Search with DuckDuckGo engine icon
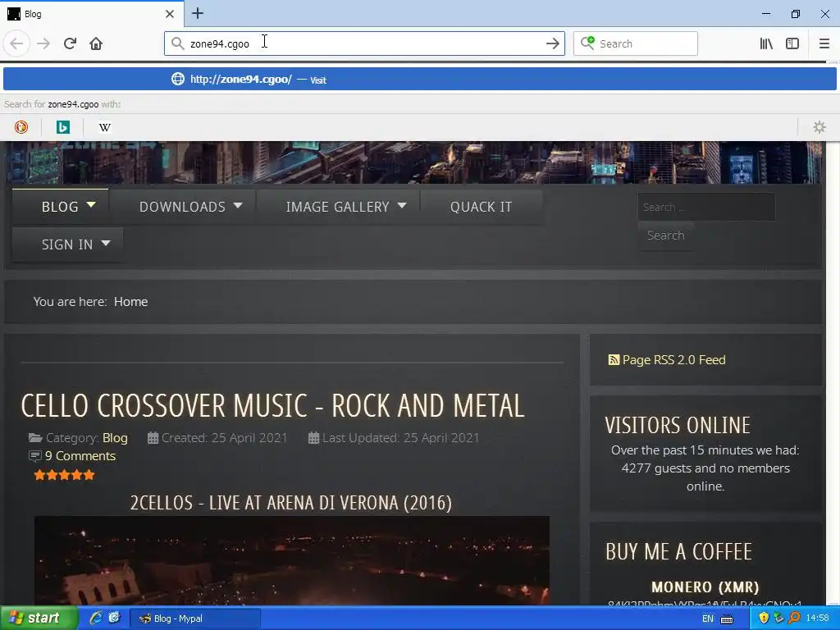 (x=21, y=127)
